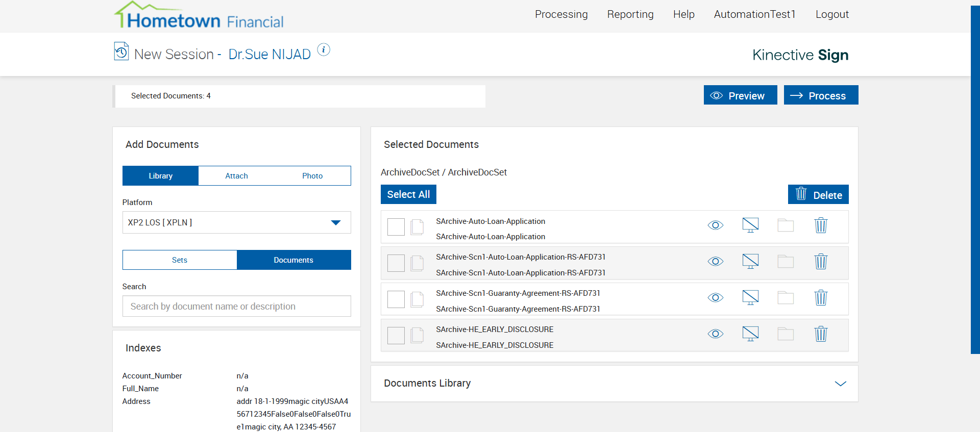Click folder icon for SArchive-Scn1-Auto-Loan-Application-RS-AFD731
The width and height of the screenshot is (980, 432).
point(786,262)
